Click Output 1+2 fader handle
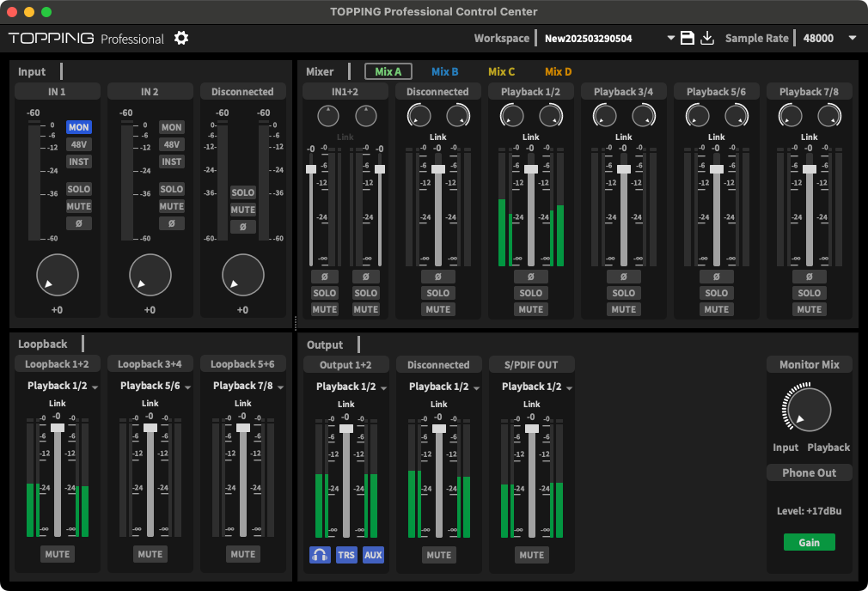 coord(346,429)
